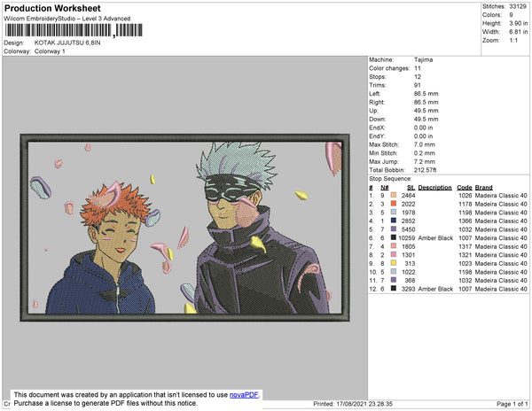The width and height of the screenshot is (532, 411).
Task: Click the black swatch in stop row 6
Action: pos(394,237)
